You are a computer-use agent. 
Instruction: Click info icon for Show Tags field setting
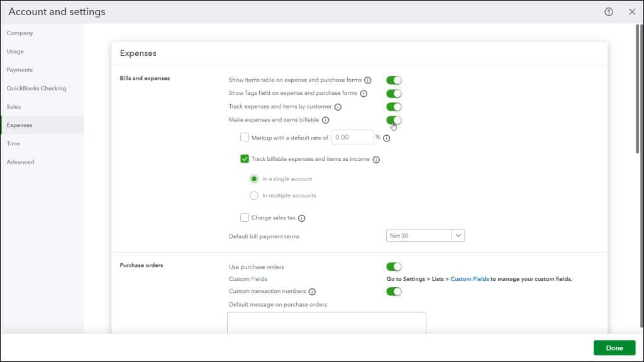pyautogui.click(x=363, y=93)
